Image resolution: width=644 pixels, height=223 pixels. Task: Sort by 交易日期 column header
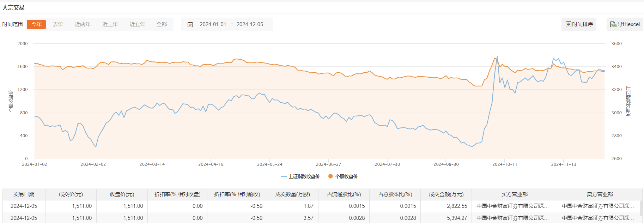[24, 194]
